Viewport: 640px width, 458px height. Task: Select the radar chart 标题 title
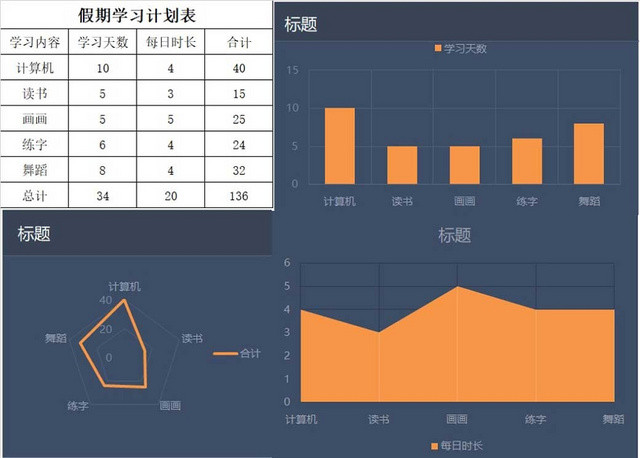(34, 234)
